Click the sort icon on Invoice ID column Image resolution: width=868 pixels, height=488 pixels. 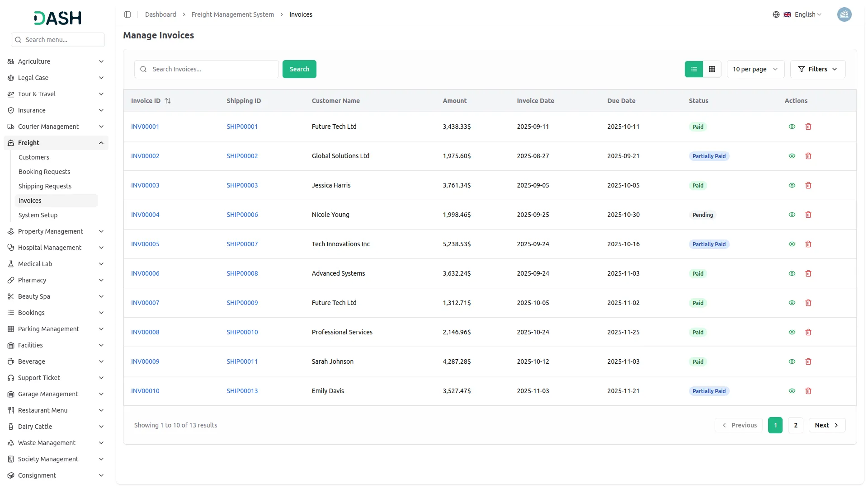pyautogui.click(x=167, y=101)
